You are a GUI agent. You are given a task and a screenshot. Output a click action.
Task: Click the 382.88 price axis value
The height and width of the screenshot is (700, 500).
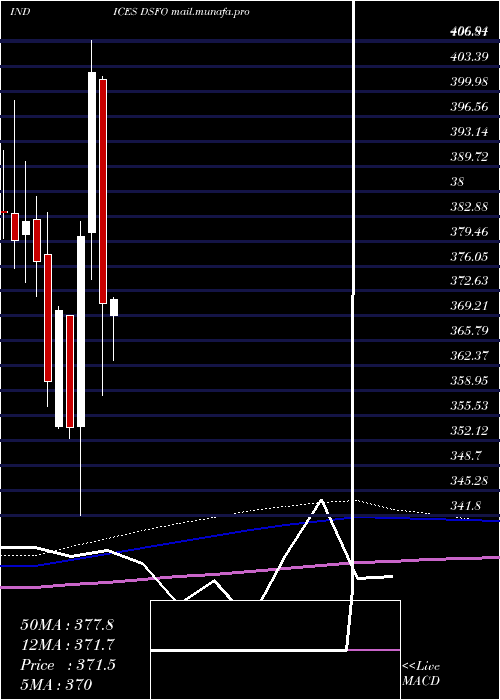tap(470, 207)
